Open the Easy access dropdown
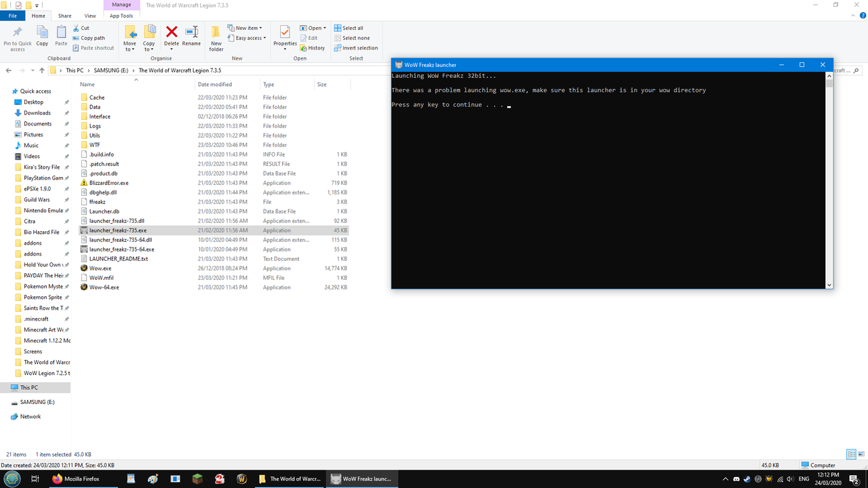868x488 pixels. point(247,38)
